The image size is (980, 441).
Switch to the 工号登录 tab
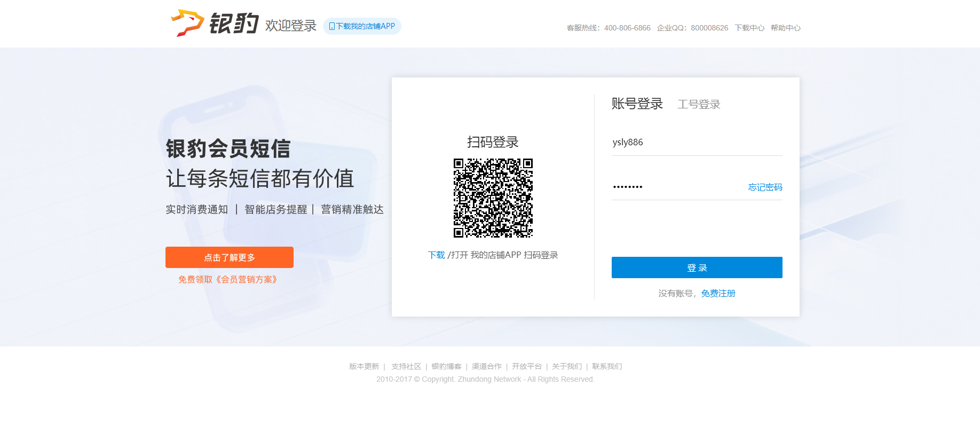coord(699,104)
